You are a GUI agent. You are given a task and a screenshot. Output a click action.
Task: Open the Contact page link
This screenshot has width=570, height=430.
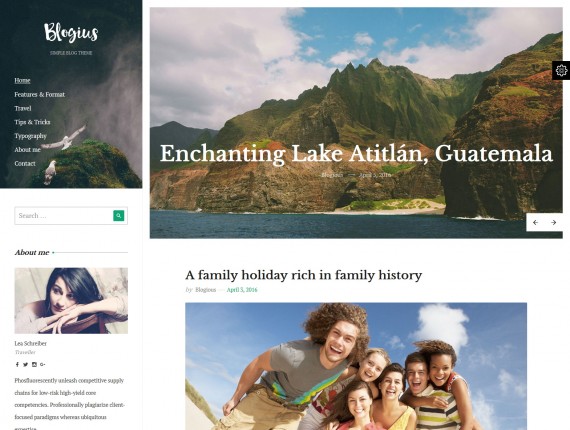pyautogui.click(x=25, y=163)
